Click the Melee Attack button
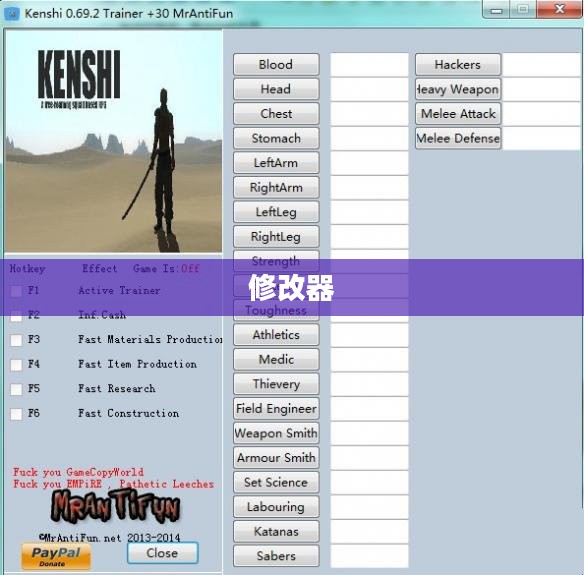584x575 pixels. (458, 114)
